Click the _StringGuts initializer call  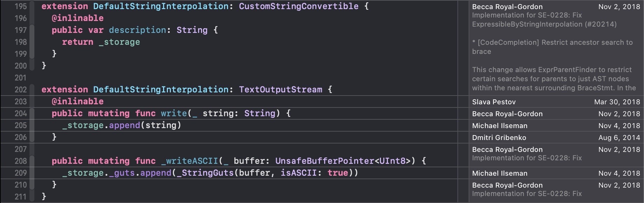[x=205, y=173]
